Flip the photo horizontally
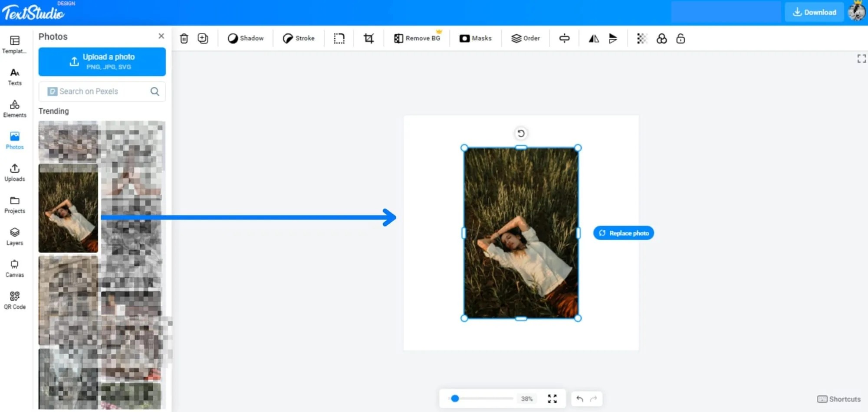 (x=594, y=39)
